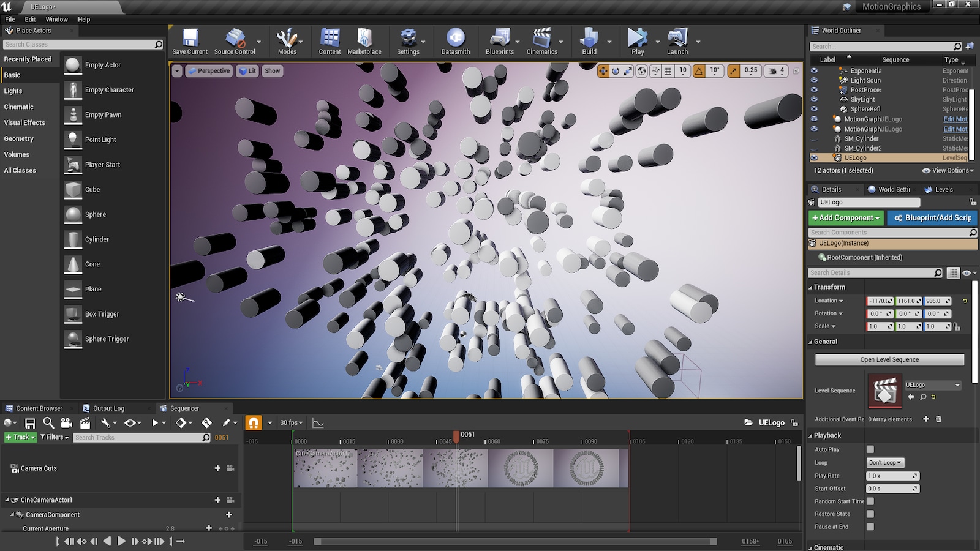
Task: Start a Build from the toolbar
Action: coord(589,38)
